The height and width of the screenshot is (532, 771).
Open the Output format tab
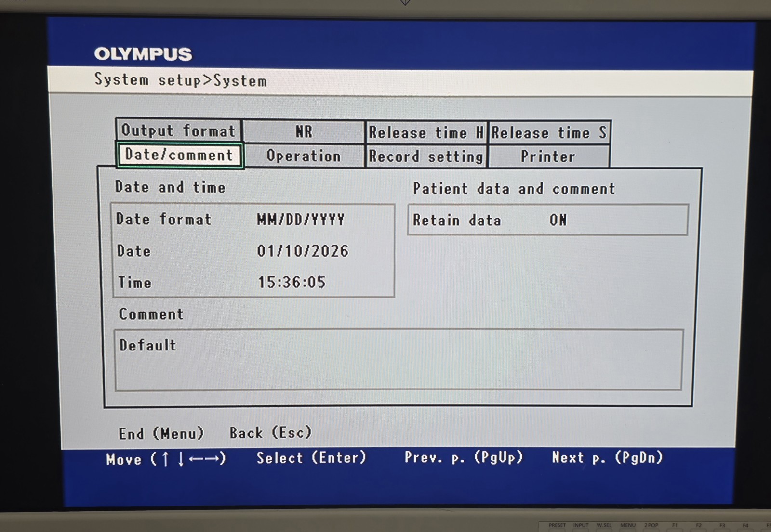pos(179,130)
